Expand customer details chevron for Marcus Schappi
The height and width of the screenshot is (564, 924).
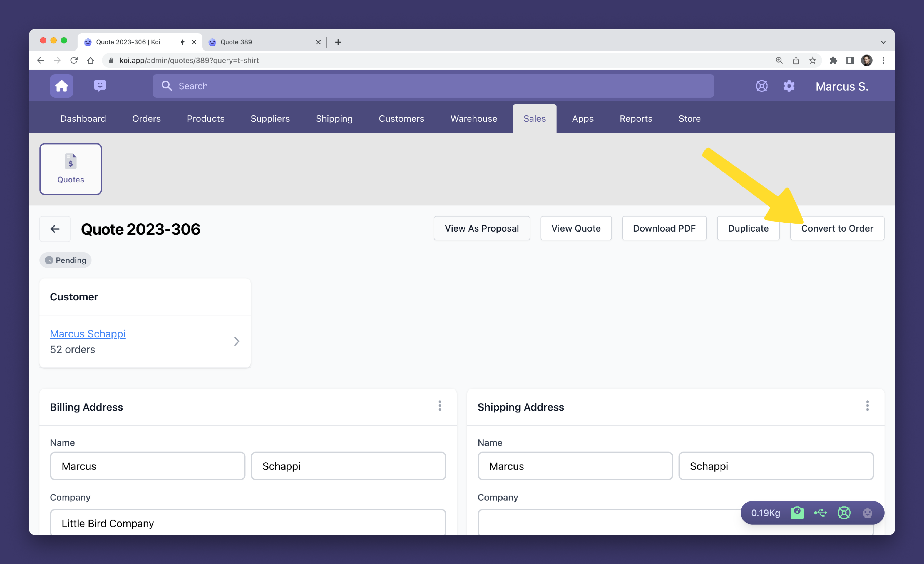tap(237, 341)
